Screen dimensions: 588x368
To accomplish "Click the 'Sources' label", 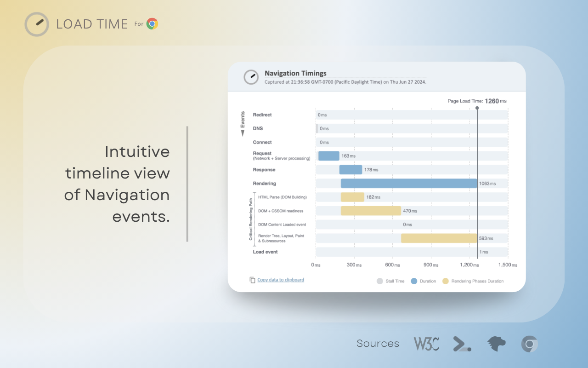I will [x=378, y=344].
